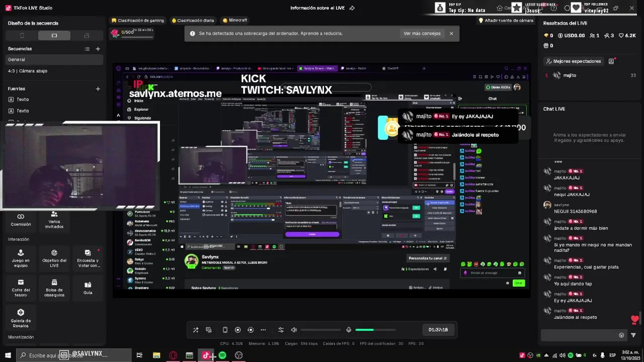Screen dimensions: 644x362
Task: Select the webcam preview thumbnail
Action: (x=80, y=165)
